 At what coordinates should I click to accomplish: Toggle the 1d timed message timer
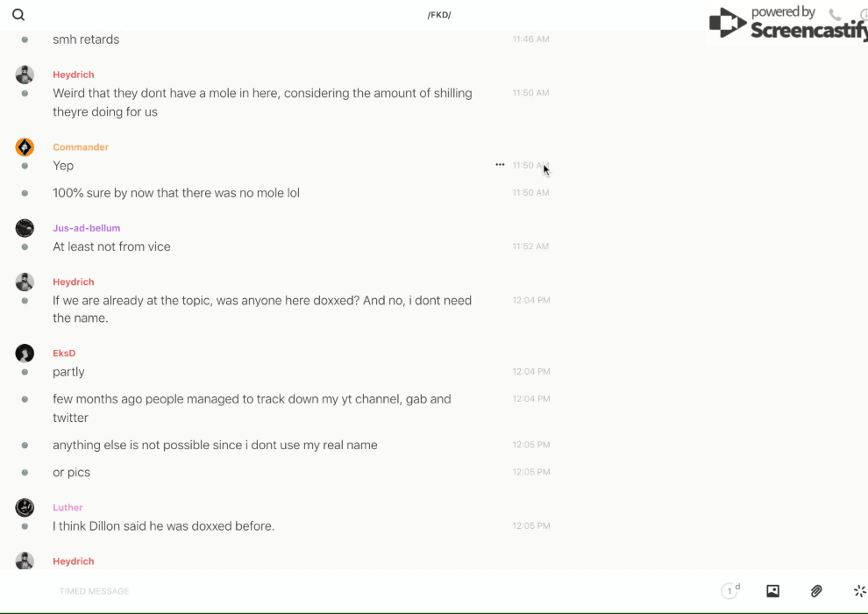730,591
